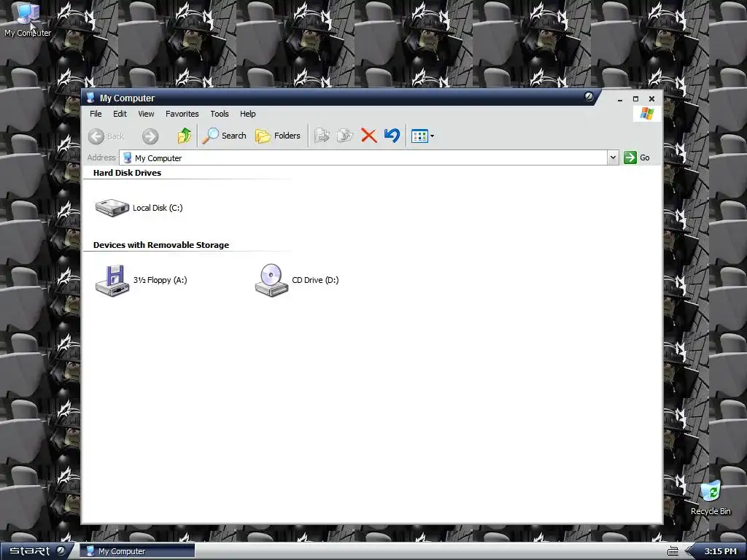
Task: Select My Computer desktop icon
Action: coord(27,20)
